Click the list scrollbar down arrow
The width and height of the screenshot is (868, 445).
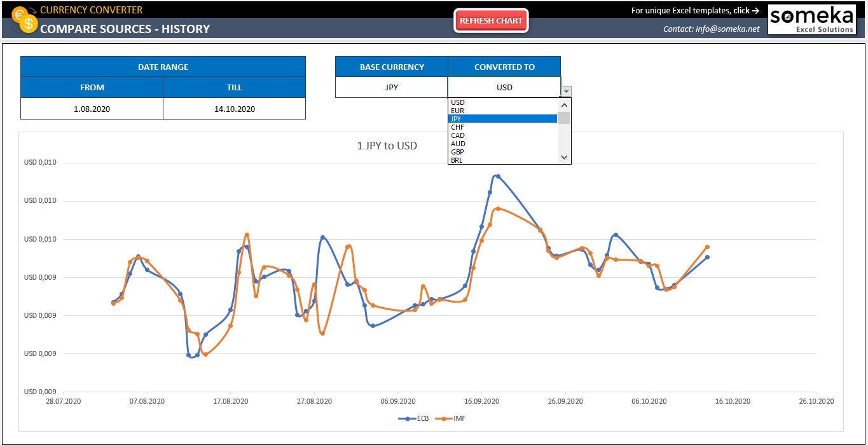click(x=564, y=157)
